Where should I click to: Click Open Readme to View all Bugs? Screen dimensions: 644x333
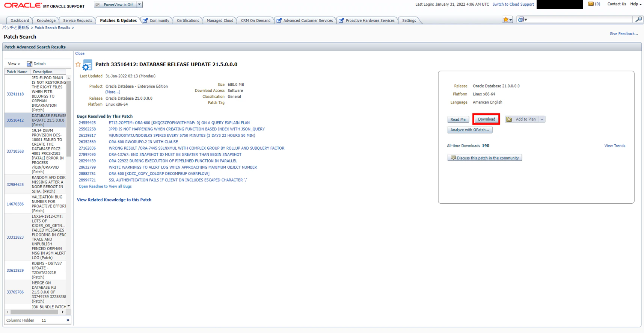[x=105, y=186]
